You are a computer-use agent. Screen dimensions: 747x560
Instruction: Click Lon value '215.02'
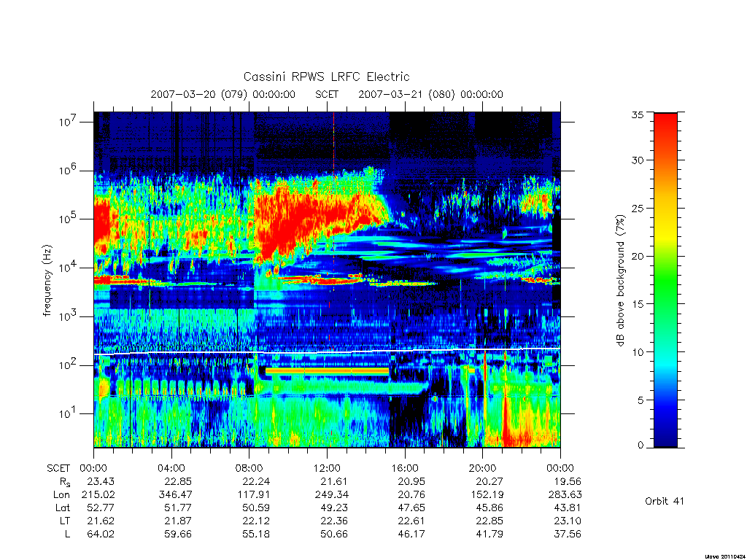98,495
